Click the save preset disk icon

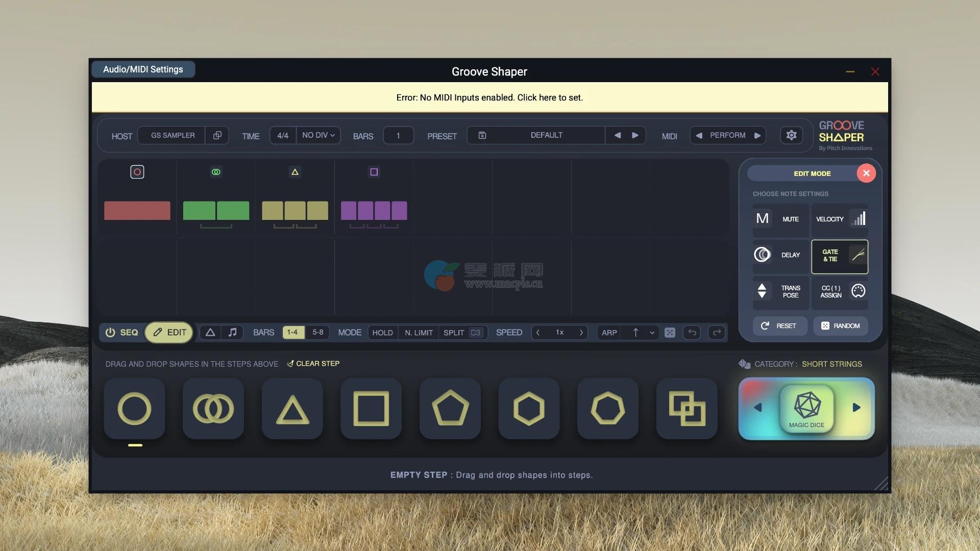[482, 135]
